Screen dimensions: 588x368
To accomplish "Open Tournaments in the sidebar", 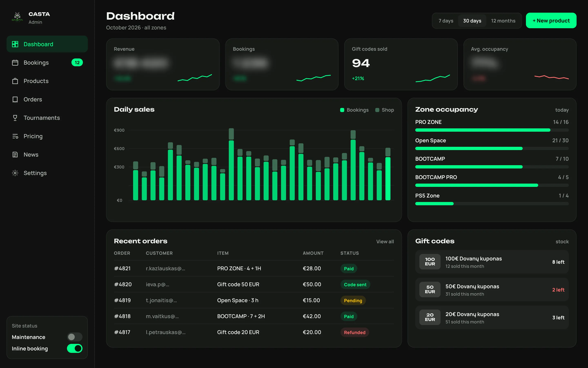I will 47,118.
